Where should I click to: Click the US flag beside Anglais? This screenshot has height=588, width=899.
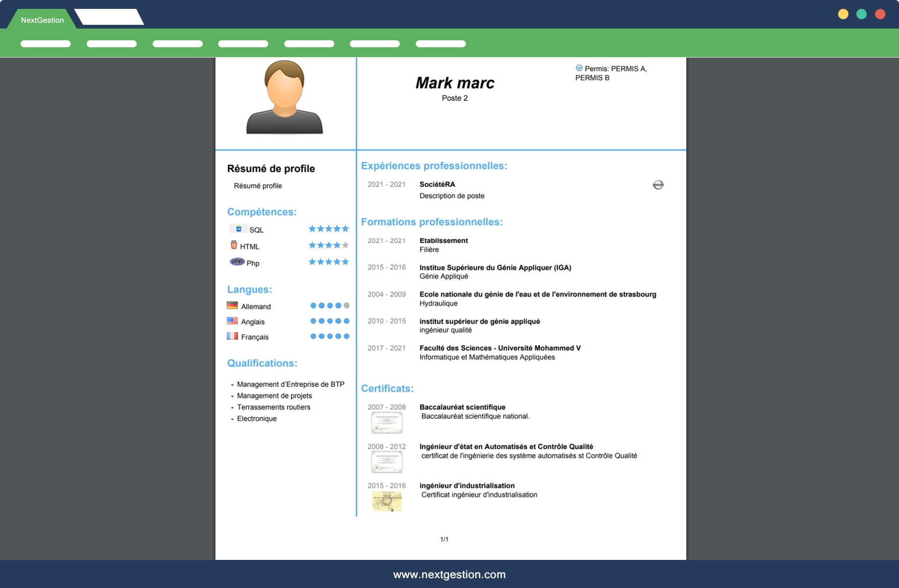232,321
